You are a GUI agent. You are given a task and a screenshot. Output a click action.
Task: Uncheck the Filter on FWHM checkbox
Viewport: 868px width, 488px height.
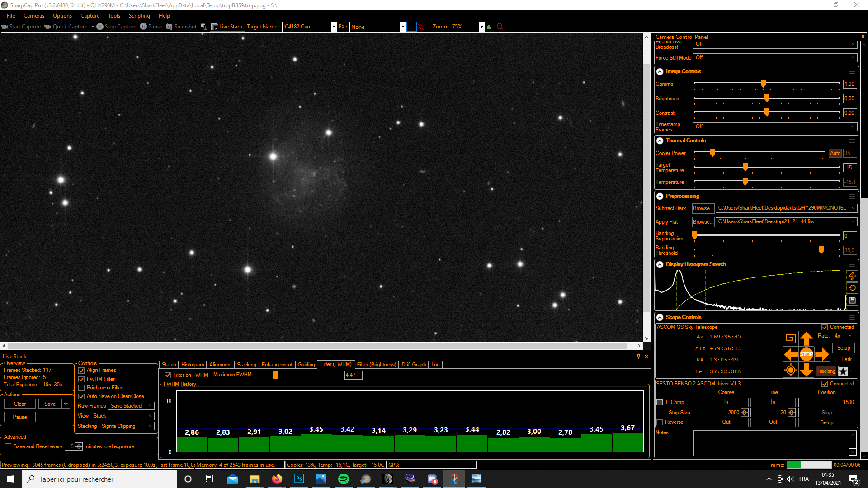pyautogui.click(x=168, y=375)
